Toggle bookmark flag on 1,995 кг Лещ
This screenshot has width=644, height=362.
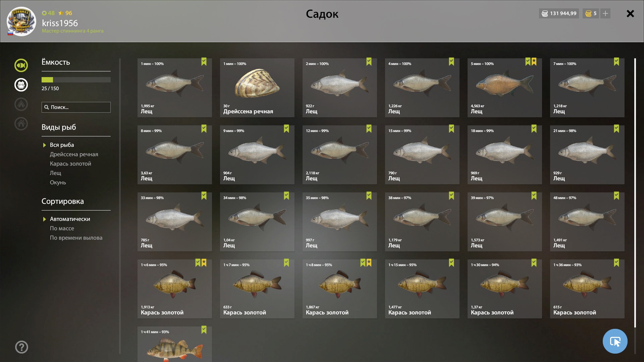(204, 62)
